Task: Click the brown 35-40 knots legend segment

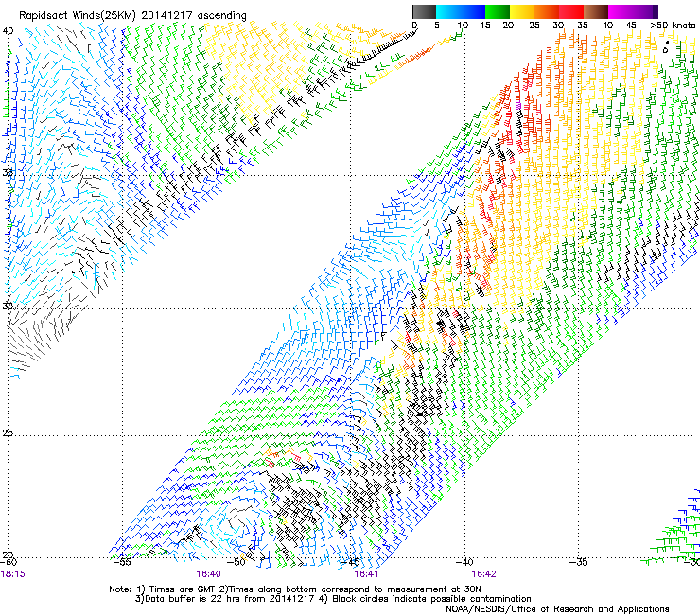Action: tap(596, 11)
